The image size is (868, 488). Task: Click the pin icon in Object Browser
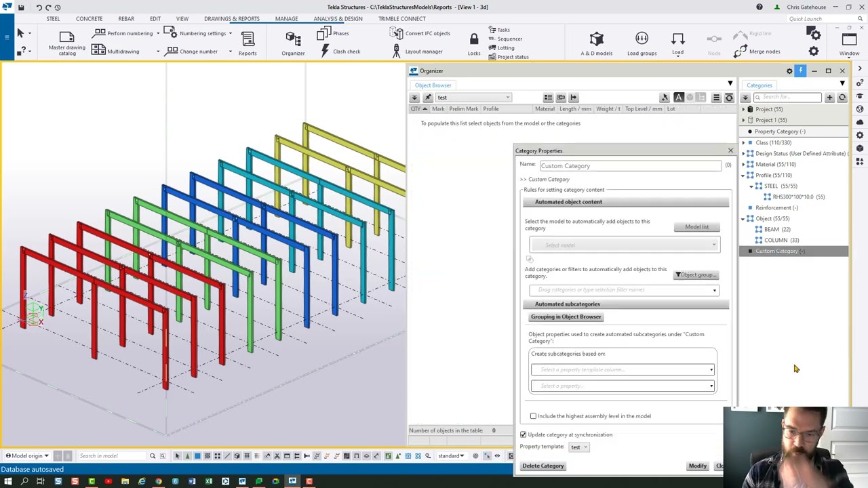click(428, 98)
